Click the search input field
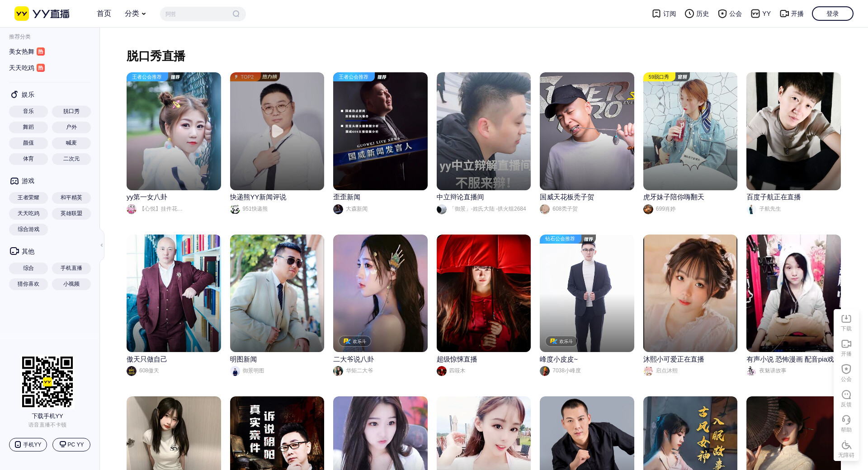The height and width of the screenshot is (470, 868). coord(196,14)
